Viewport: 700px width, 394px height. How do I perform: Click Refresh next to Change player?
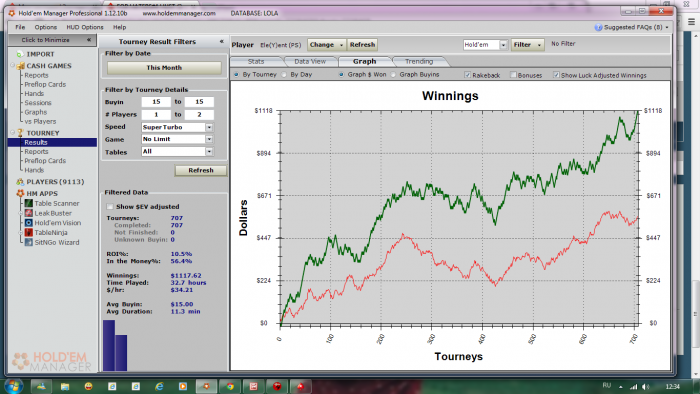click(362, 45)
